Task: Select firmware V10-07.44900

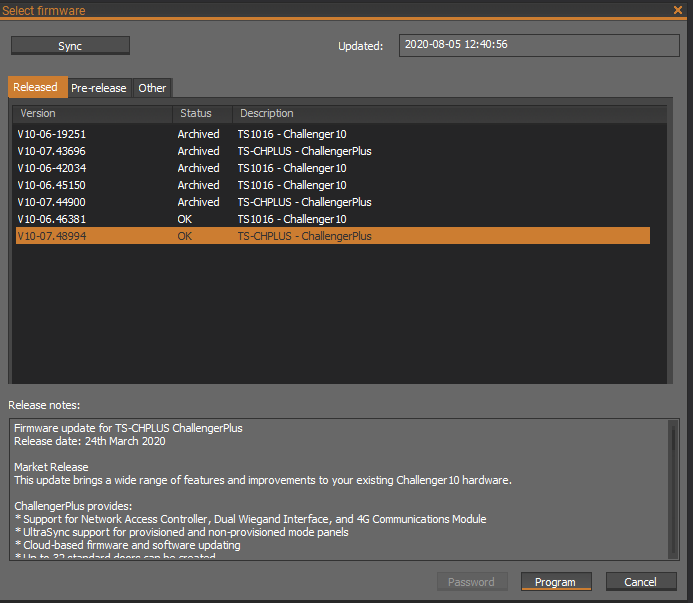Action: (333, 202)
